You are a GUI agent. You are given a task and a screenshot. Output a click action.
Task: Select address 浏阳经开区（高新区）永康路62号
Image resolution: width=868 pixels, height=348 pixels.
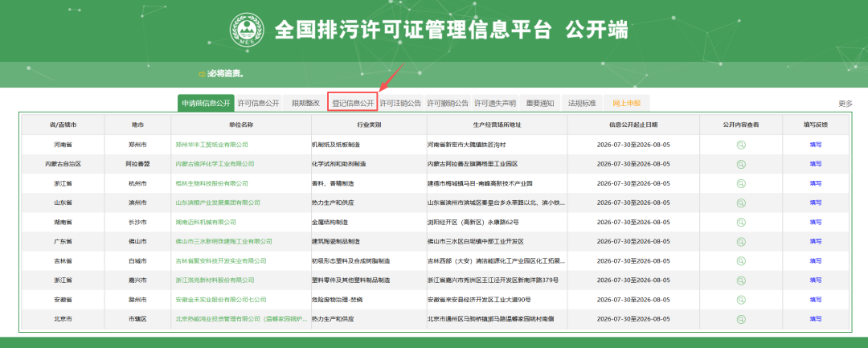click(x=473, y=223)
